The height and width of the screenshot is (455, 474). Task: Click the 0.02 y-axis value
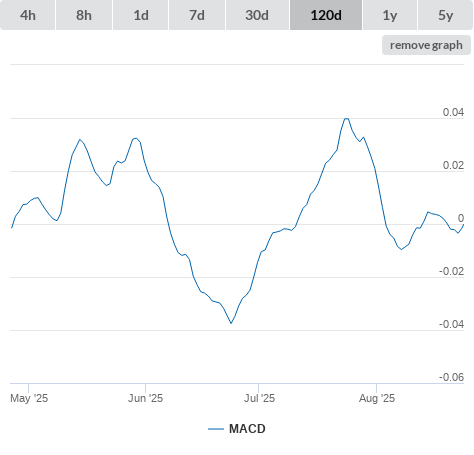click(453, 165)
